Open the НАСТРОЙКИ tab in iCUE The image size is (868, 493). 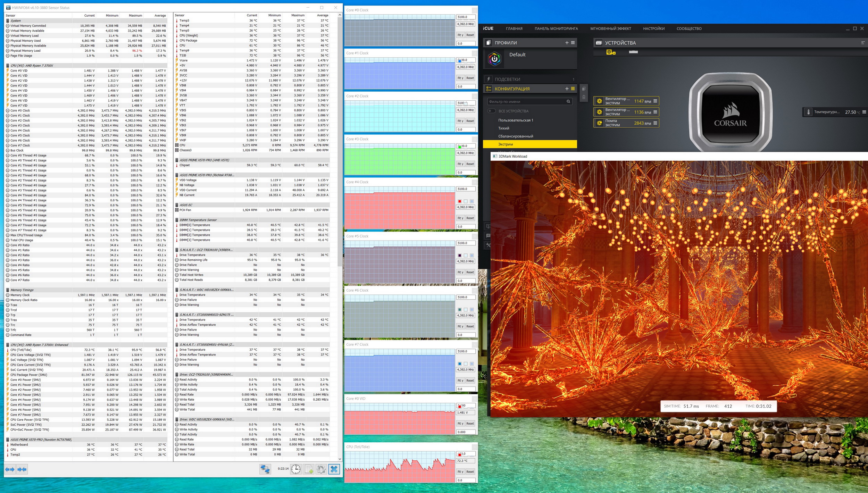click(x=653, y=28)
